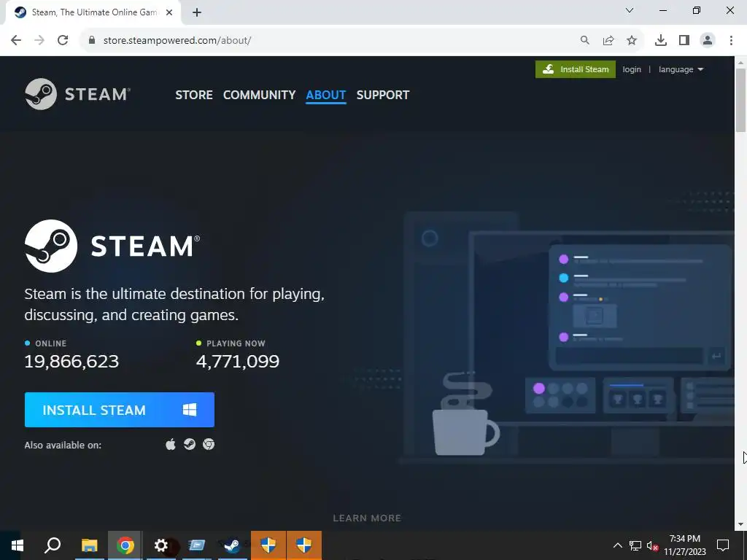Show hidden system tray icons
Viewport: 747px width, 560px height.
coord(617,545)
